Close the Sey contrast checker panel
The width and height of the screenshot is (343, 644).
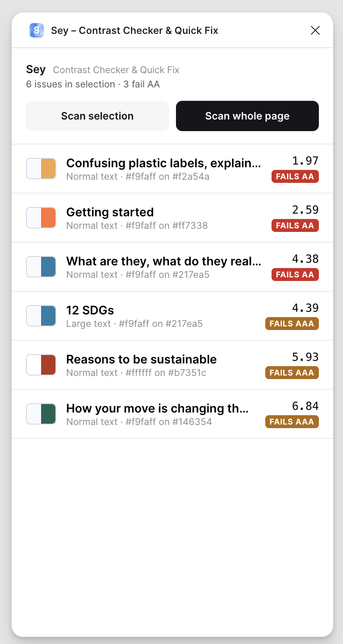click(x=315, y=30)
